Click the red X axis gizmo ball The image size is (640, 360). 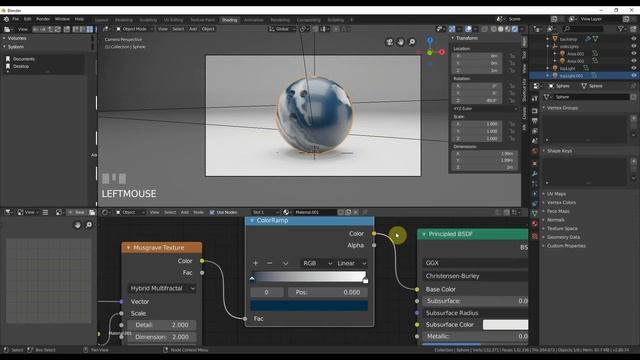pyautogui.click(x=442, y=52)
